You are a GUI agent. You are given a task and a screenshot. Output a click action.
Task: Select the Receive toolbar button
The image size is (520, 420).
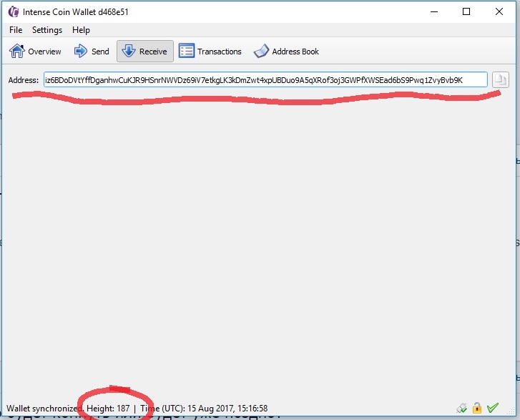(145, 52)
